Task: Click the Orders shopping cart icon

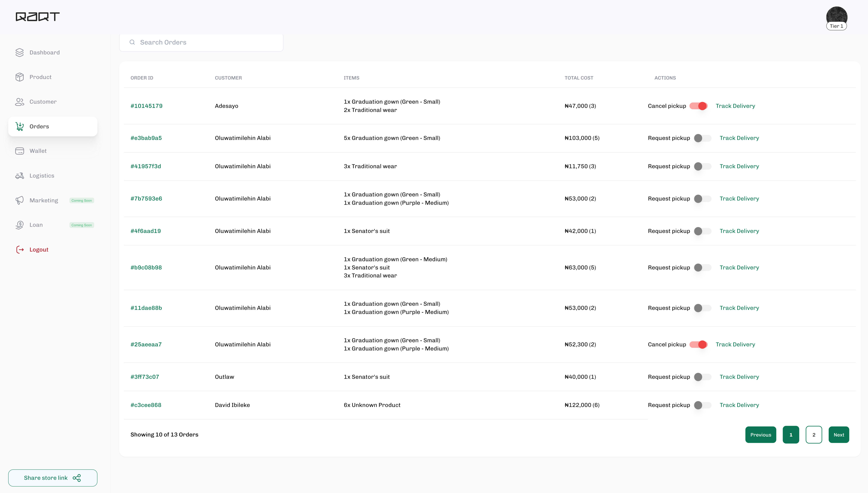Action: coord(19,126)
